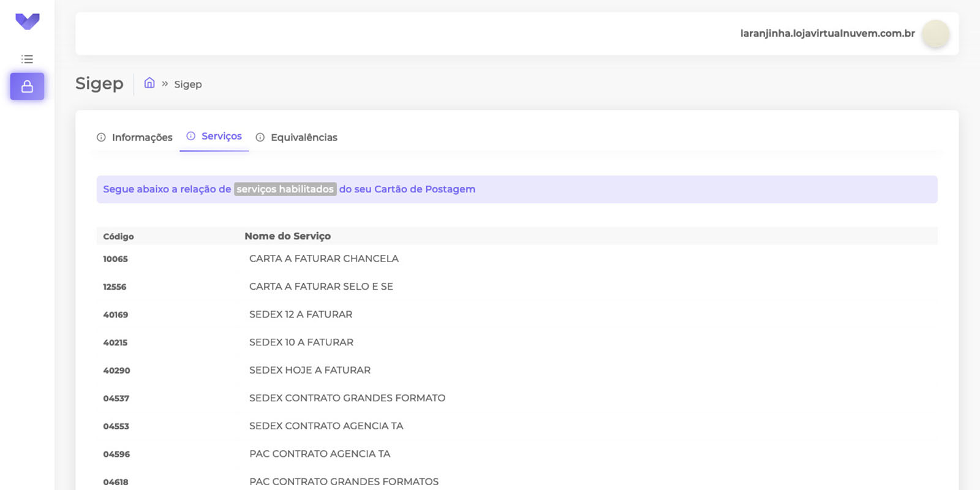
Task: Open the user avatar at top right
Action: point(936,34)
